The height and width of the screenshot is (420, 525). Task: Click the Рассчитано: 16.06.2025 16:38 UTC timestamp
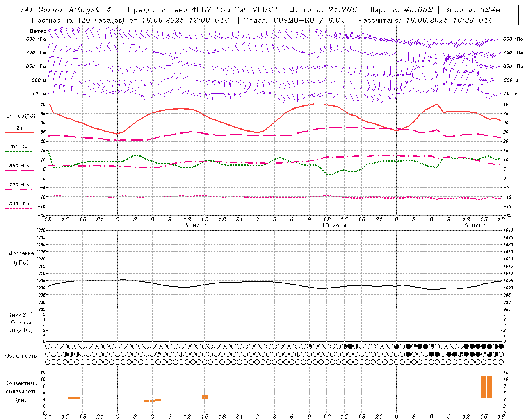click(x=426, y=20)
